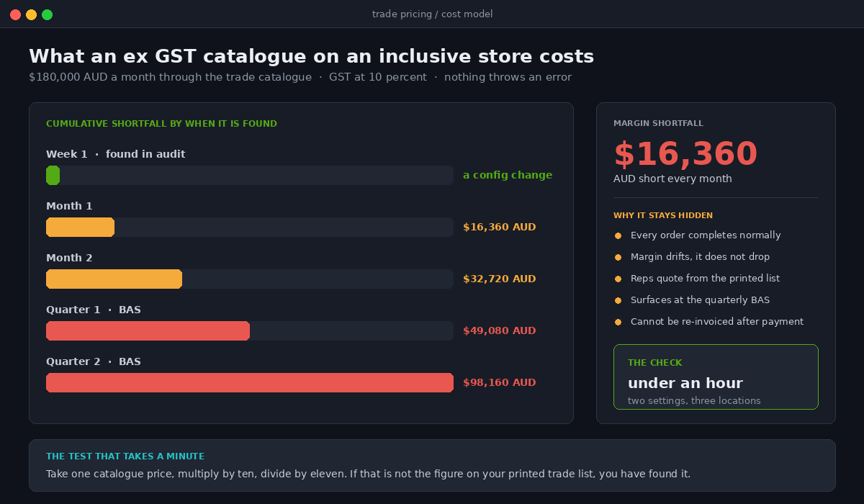The height and width of the screenshot is (504, 864).
Task: Click the bullet dot beside 'Every order completes normally'
Action: (618, 235)
